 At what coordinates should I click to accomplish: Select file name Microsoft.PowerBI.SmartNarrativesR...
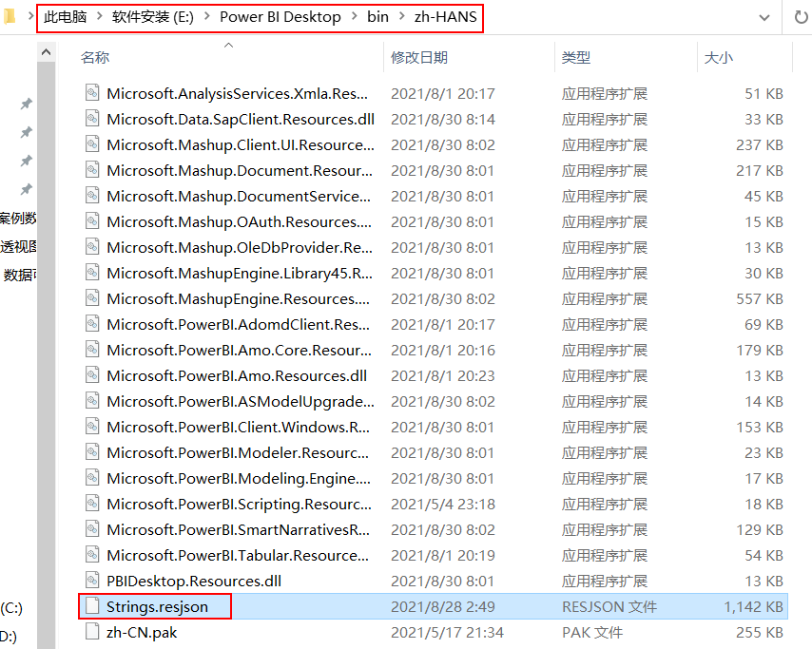click(x=239, y=530)
